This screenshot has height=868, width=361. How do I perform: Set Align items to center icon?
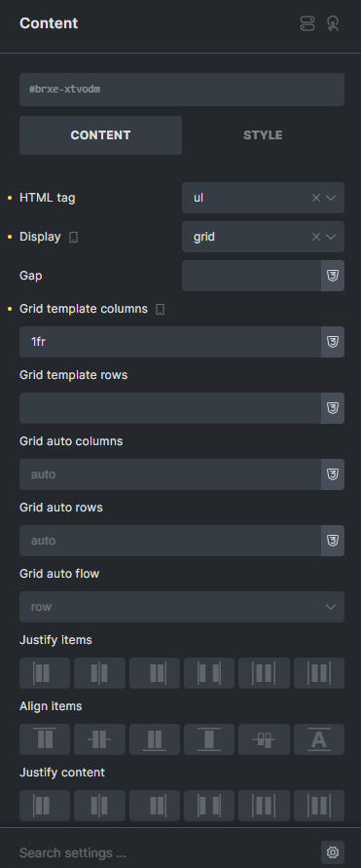coord(99,739)
